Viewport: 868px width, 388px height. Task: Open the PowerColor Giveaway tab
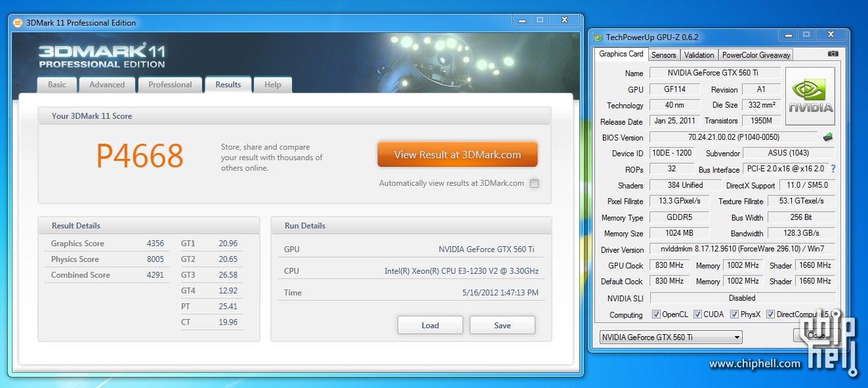(756, 55)
